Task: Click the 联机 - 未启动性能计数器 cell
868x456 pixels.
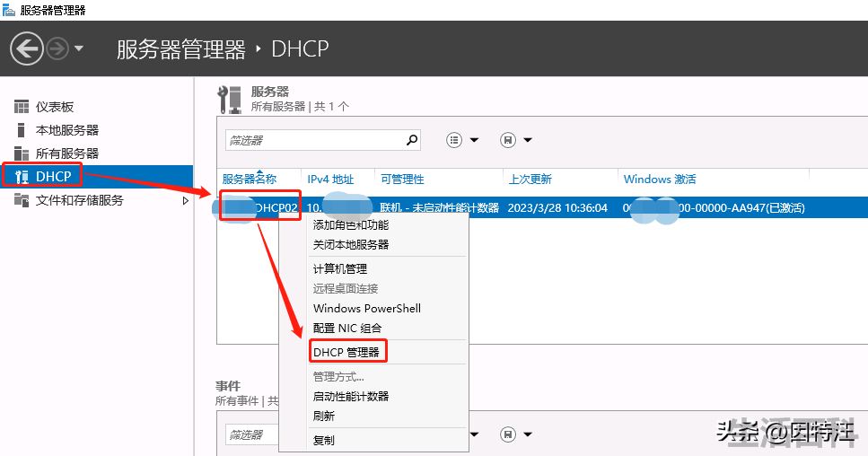Action: [439, 207]
